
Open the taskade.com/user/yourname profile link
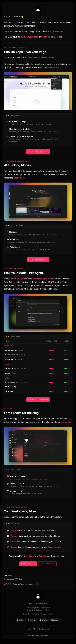[x=41, y=57]
